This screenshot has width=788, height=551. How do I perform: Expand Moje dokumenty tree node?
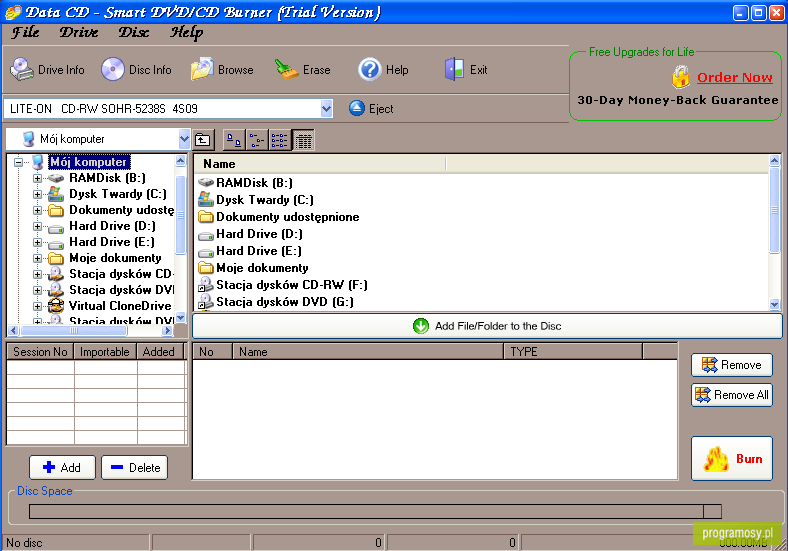pos(37,258)
